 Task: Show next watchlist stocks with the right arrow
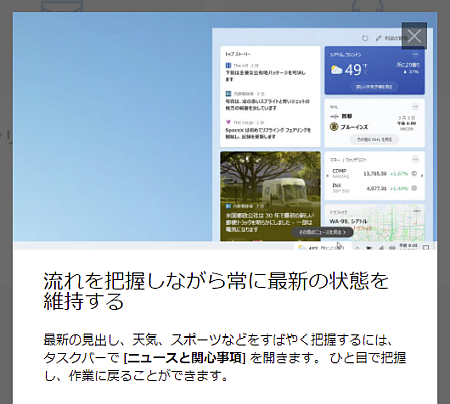tap(422, 175)
